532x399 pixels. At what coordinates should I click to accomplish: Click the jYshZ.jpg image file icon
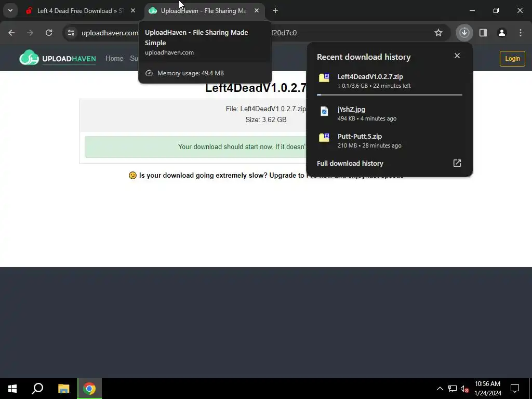point(324,111)
